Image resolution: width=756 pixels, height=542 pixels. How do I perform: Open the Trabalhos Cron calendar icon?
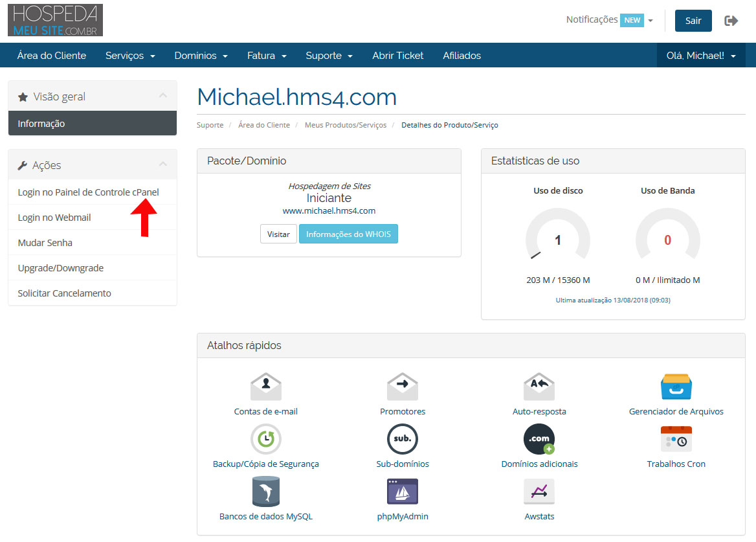click(676, 439)
